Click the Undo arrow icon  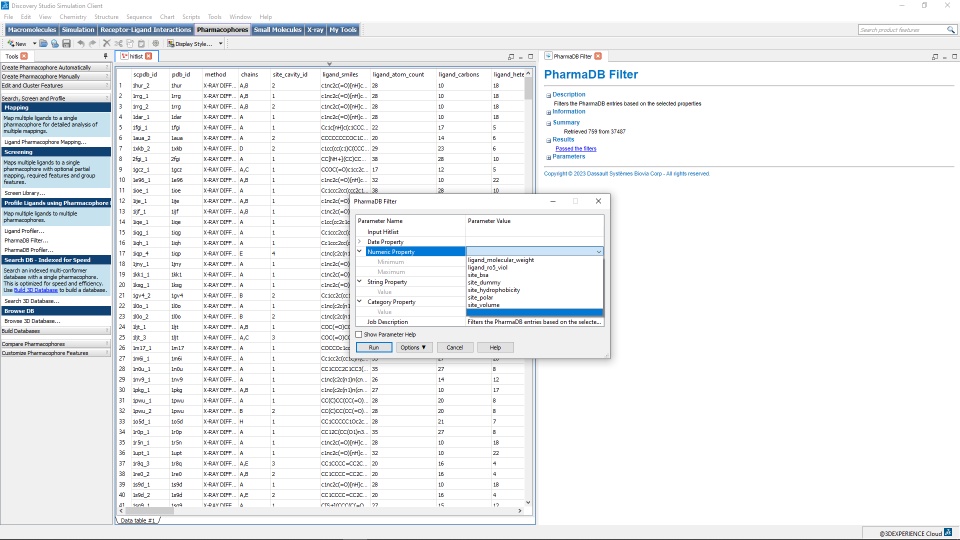click(81, 43)
